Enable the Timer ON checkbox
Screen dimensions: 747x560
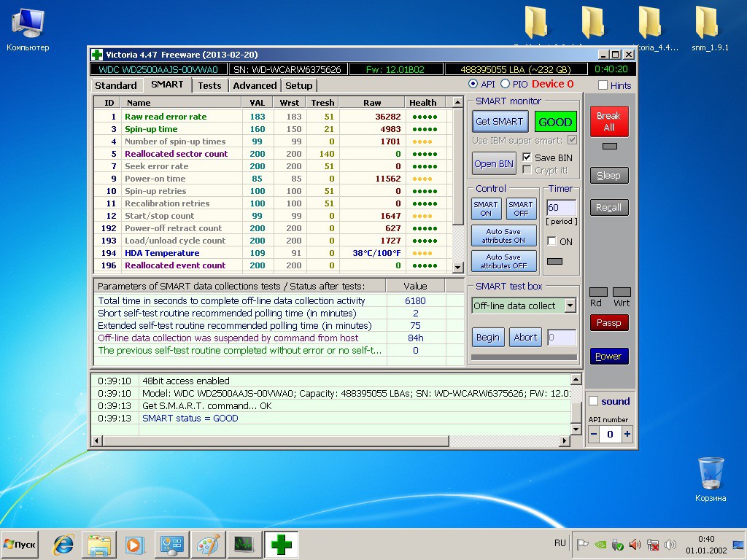coord(551,241)
